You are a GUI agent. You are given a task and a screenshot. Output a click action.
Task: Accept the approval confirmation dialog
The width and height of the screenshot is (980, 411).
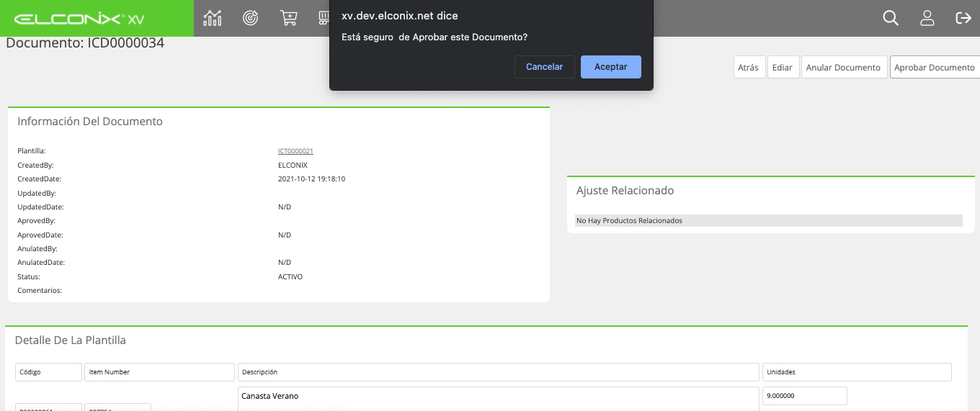coord(611,67)
